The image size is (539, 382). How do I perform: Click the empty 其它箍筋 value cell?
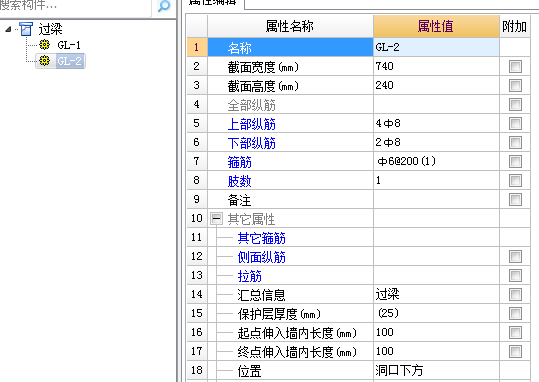[x=436, y=237]
